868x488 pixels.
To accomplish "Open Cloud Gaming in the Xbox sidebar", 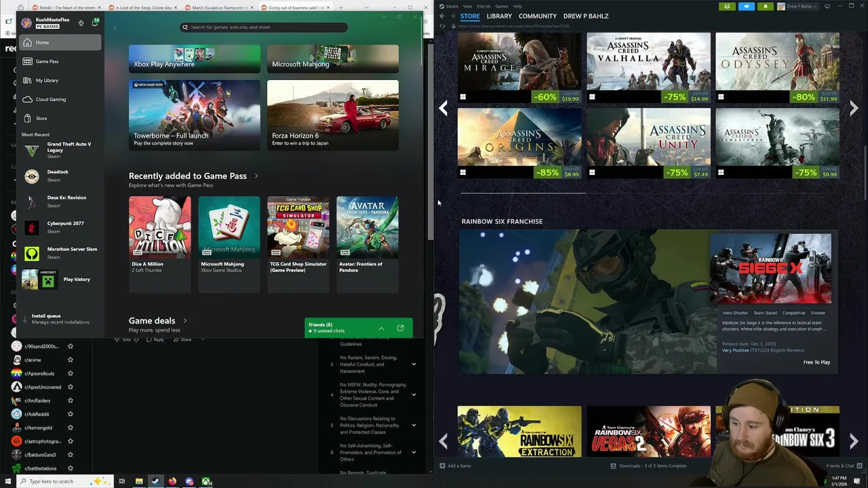I will tap(60, 99).
